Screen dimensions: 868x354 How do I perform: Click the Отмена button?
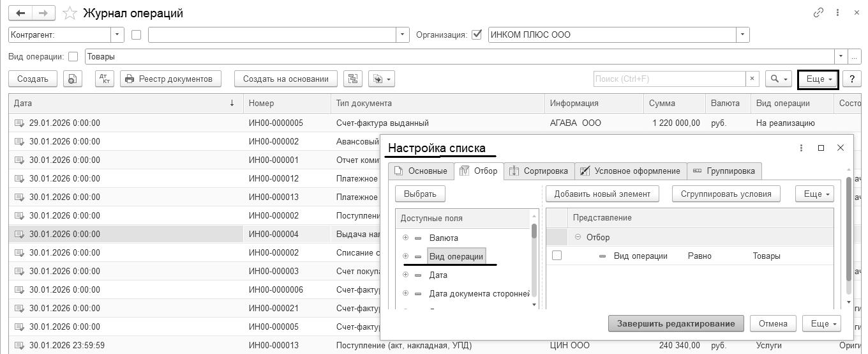pos(773,323)
